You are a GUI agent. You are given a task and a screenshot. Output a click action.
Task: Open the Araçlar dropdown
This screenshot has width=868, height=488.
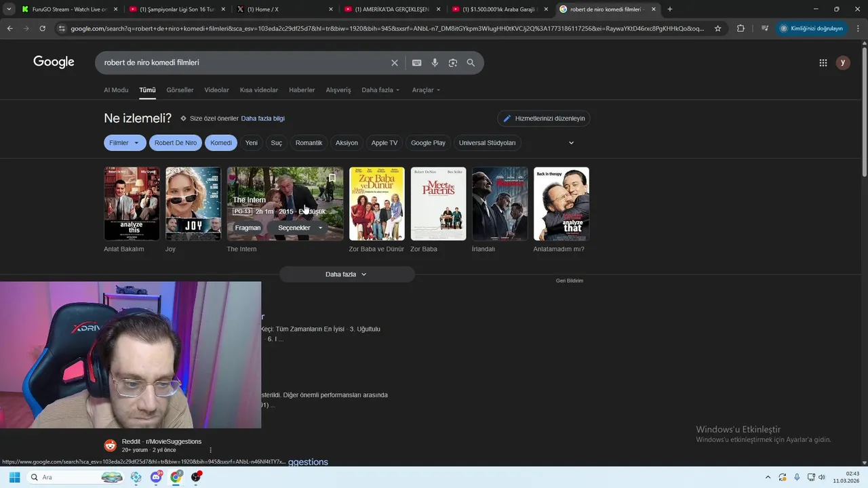click(426, 90)
